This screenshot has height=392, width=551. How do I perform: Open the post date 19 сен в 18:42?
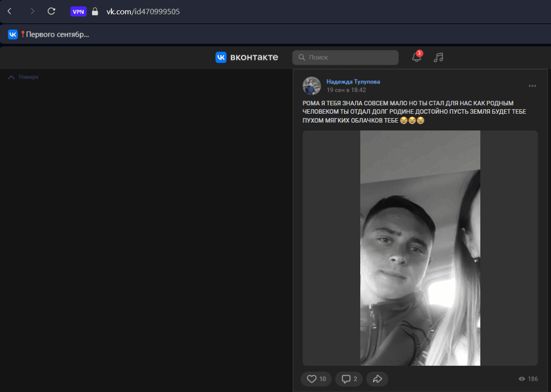(x=346, y=90)
